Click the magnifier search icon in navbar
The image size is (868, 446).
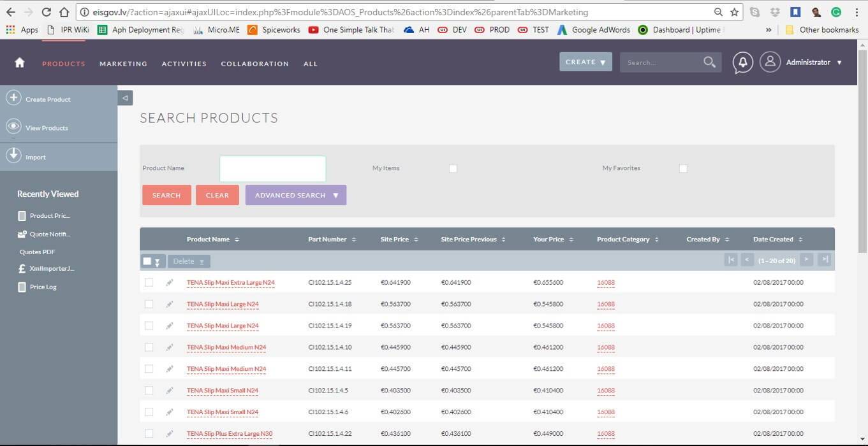click(x=709, y=62)
